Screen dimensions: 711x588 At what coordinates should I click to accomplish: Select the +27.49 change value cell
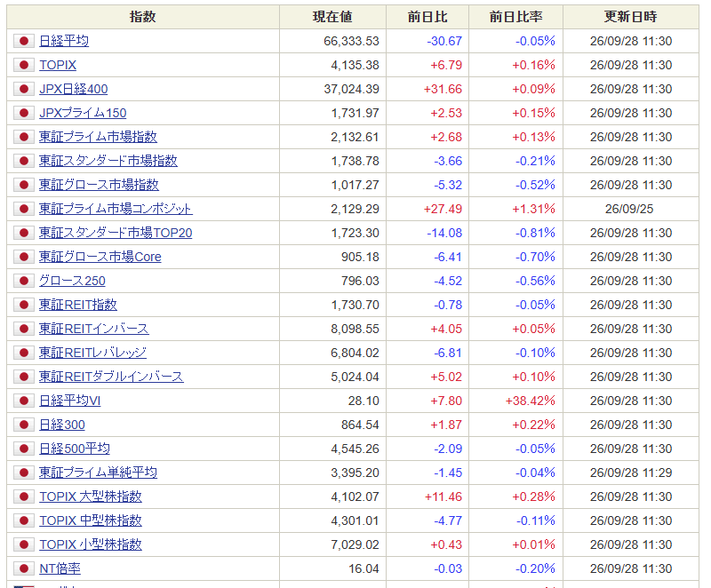[427, 210]
